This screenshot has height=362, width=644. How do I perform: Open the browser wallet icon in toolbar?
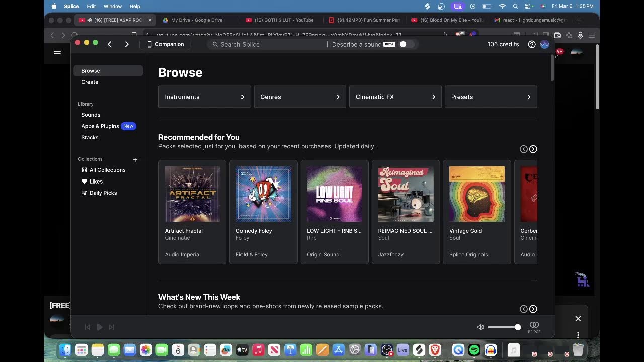[x=557, y=35]
